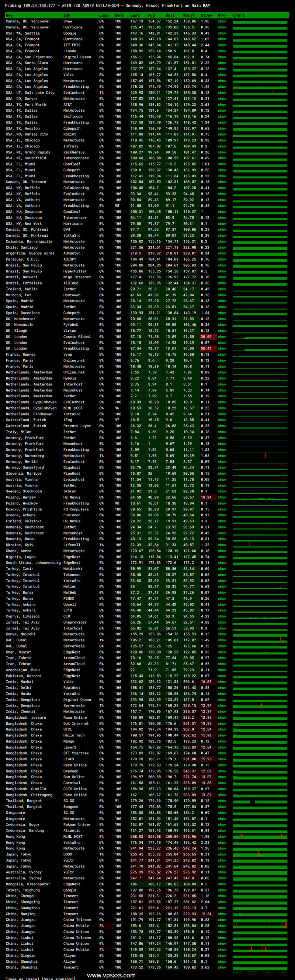Open the AS979 network link
This screenshot has width=295, height=980.
(x=88, y=6)
